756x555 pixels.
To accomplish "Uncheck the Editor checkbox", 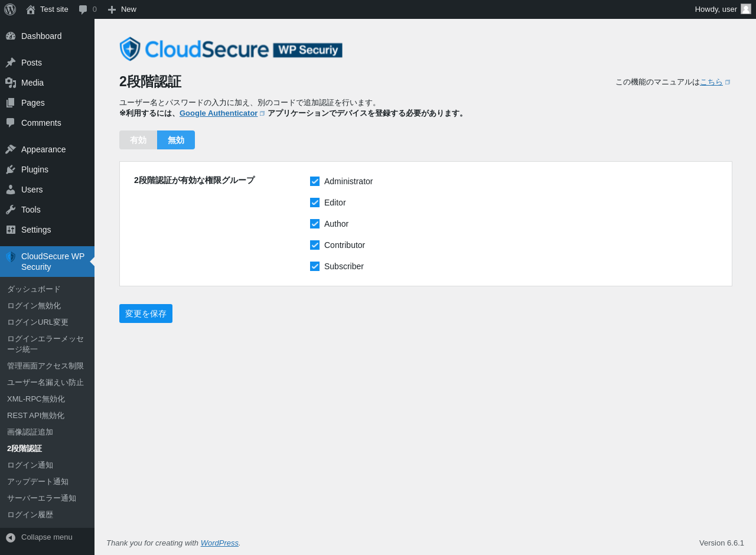I will 315,203.
